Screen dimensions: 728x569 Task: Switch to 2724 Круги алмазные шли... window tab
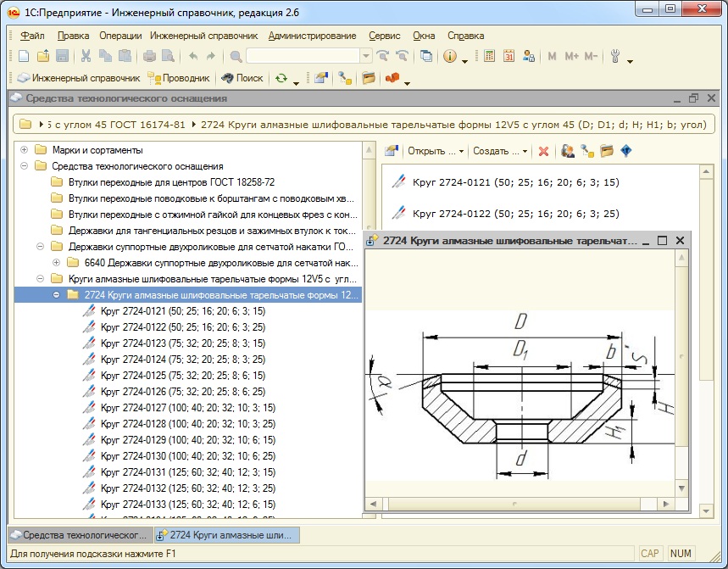click(227, 535)
